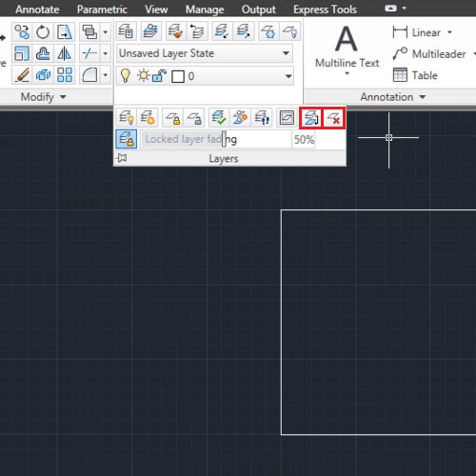Switch to the View tab

click(x=156, y=10)
